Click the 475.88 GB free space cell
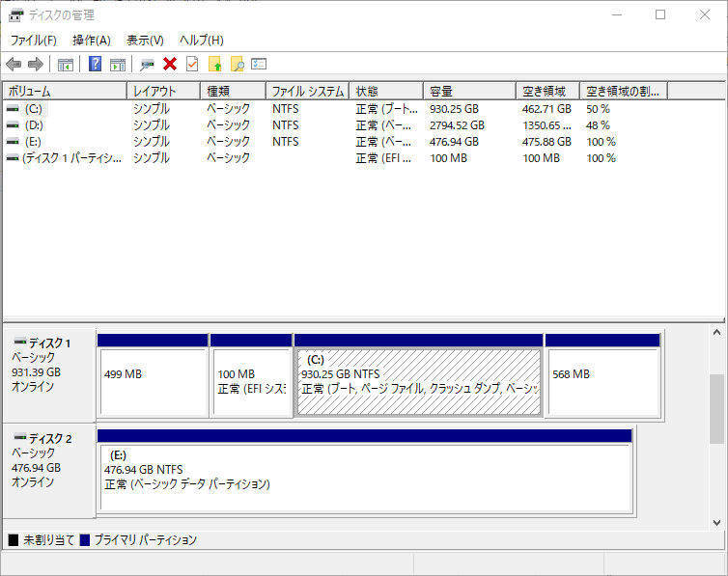Viewport: 728px width, 576px height. pyautogui.click(x=546, y=142)
